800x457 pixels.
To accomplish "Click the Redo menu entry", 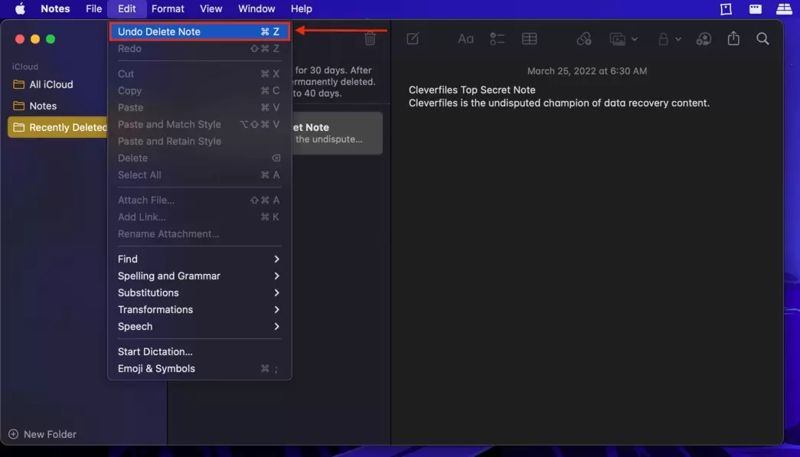I will (x=199, y=48).
